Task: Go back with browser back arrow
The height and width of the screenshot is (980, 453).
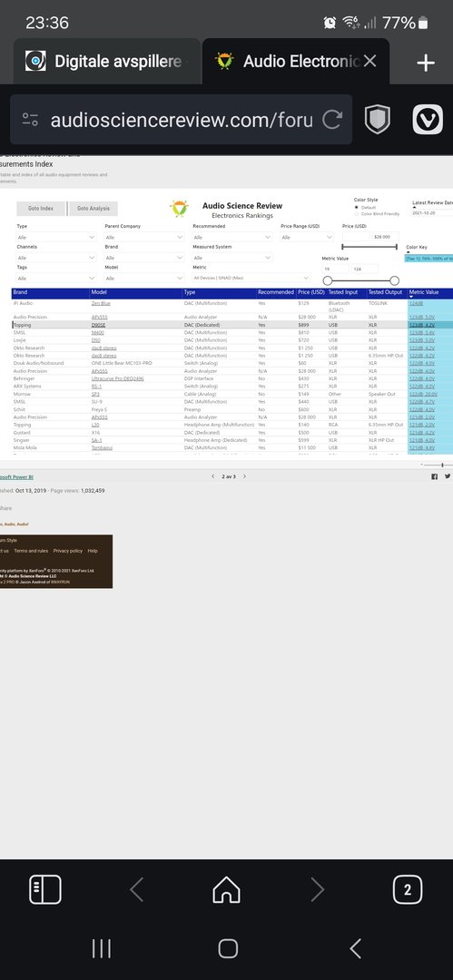Action: point(136,889)
